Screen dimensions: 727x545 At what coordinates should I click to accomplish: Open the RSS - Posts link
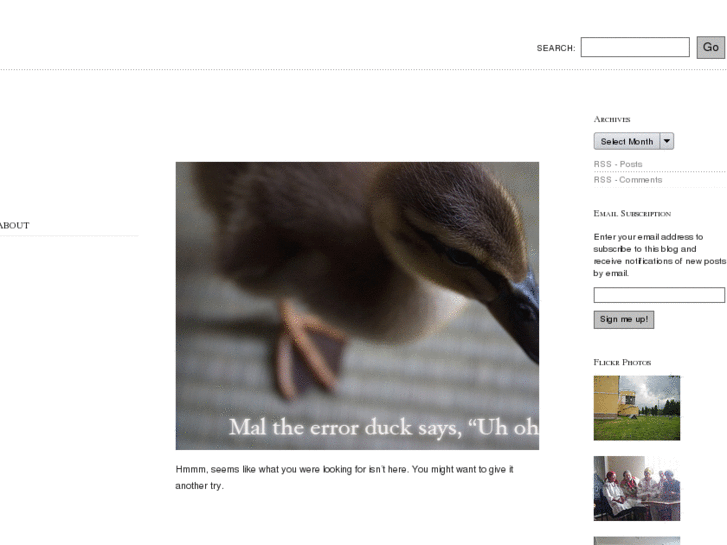tap(618, 164)
